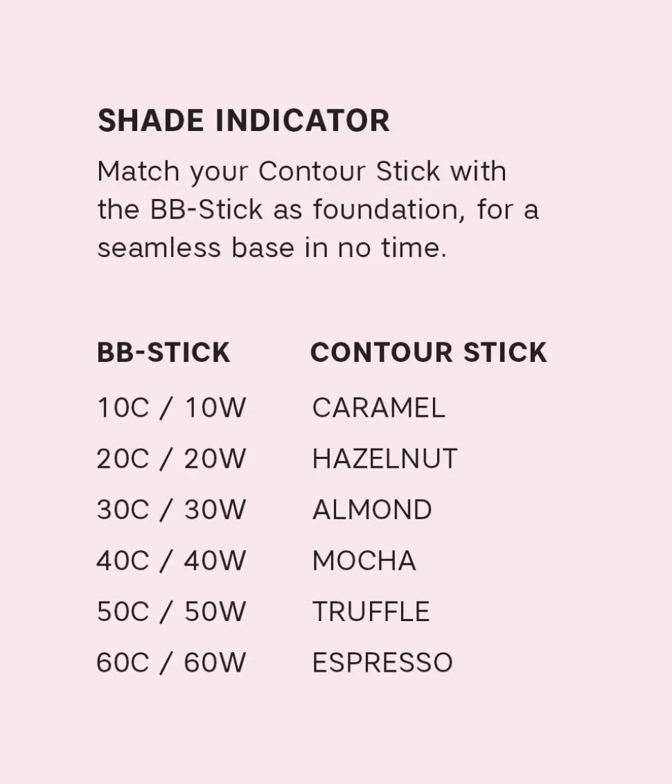Viewport: 672px width, 784px height.
Task: Click the ESPRESSO contour shade
Action: (x=382, y=663)
